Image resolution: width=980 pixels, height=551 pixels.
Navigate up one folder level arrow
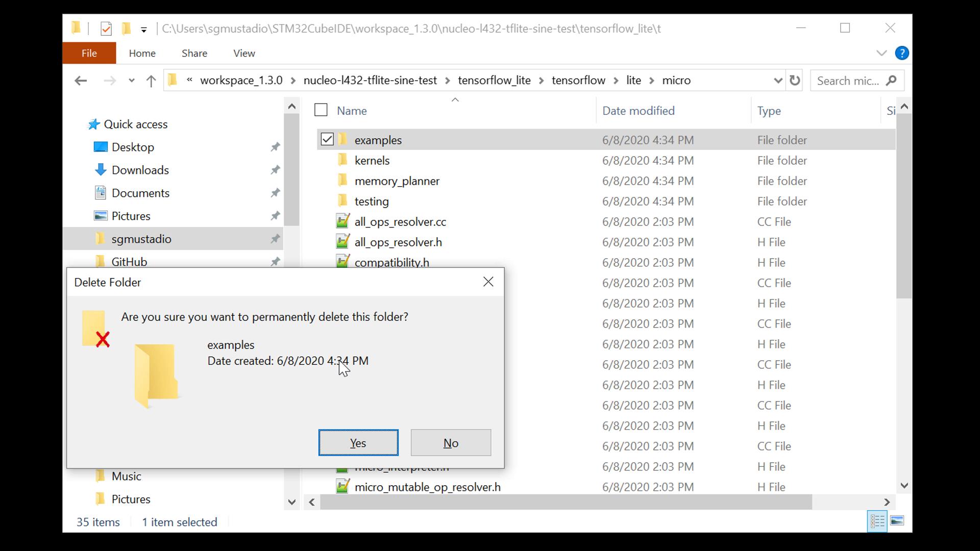(x=151, y=81)
